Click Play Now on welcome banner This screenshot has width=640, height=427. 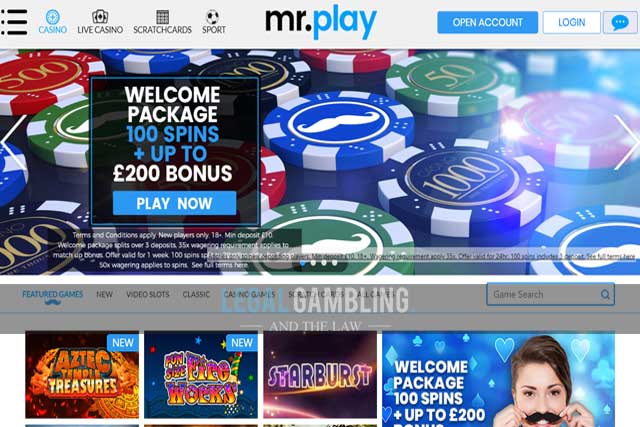coord(175,203)
